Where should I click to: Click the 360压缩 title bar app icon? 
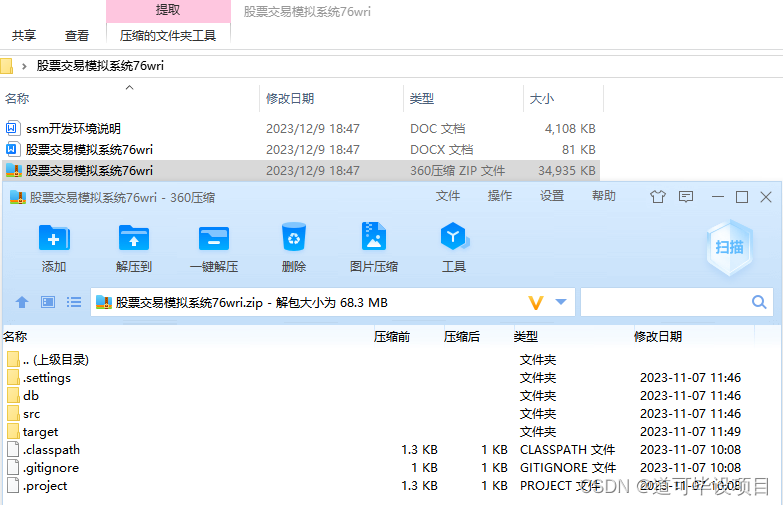point(18,197)
